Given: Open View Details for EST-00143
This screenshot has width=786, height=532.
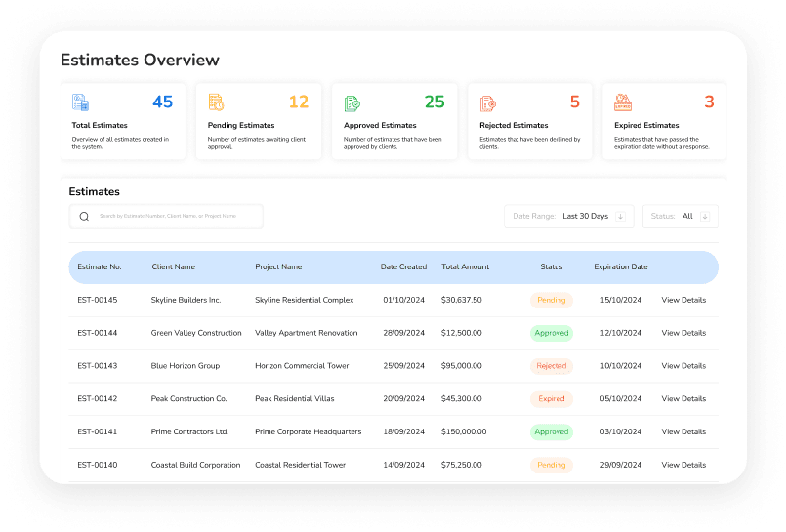Looking at the screenshot, I should 683,366.
